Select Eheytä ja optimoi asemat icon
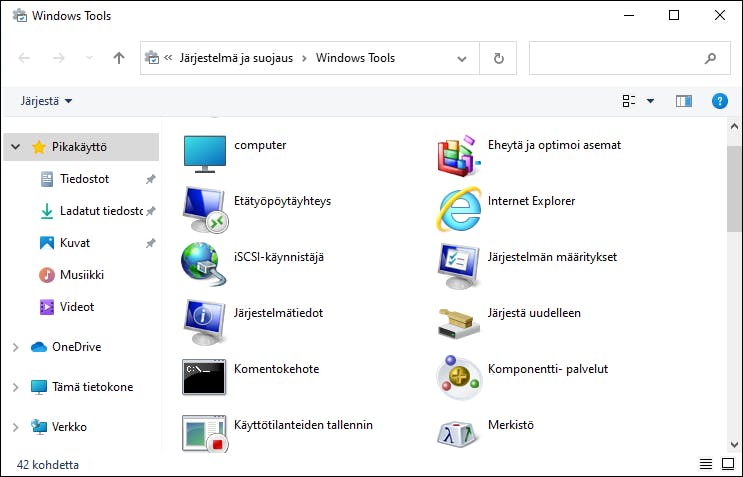The width and height of the screenshot is (743, 477). point(458,155)
